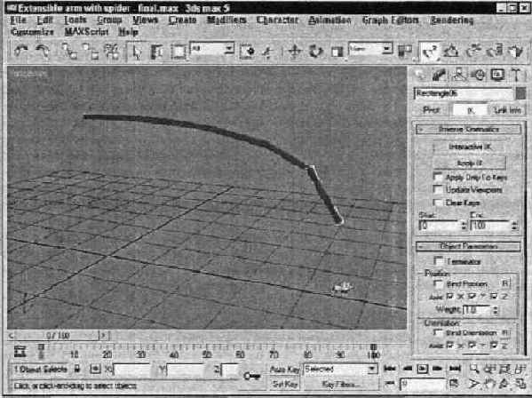This screenshot has width=532, height=398.
Task: Click the Rectangular Selection Region icon
Action: 179,52
